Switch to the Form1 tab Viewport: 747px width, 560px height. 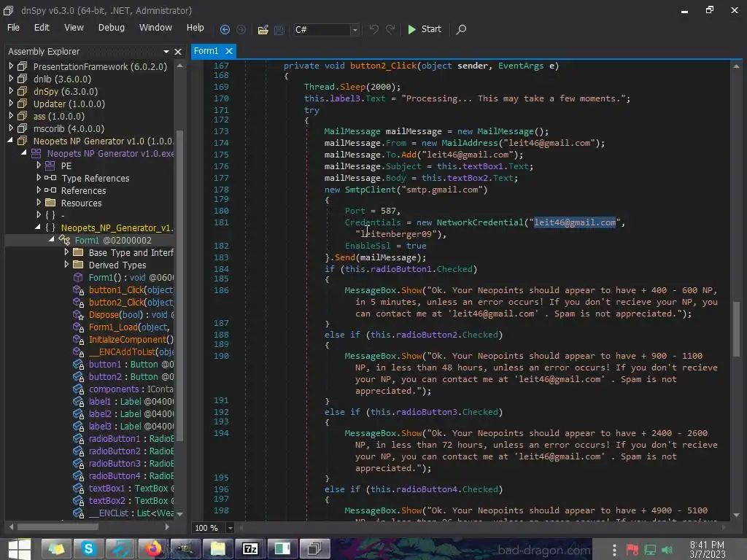tap(206, 51)
